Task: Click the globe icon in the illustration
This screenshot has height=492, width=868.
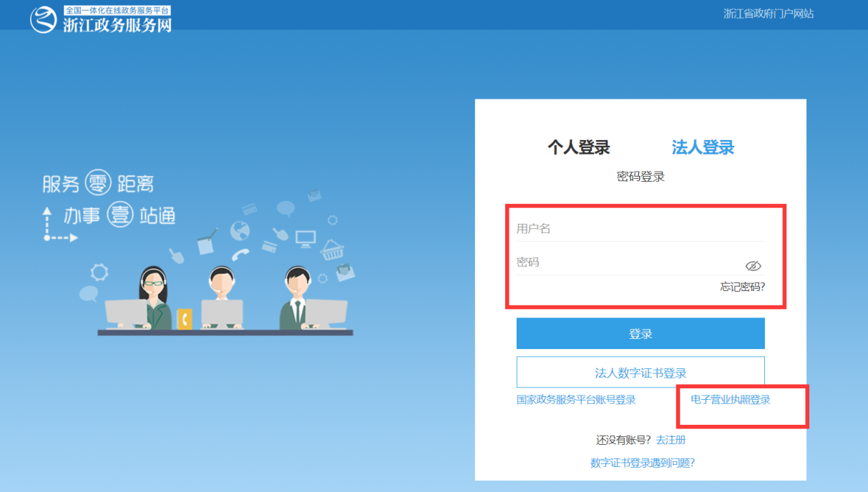Action: click(240, 231)
